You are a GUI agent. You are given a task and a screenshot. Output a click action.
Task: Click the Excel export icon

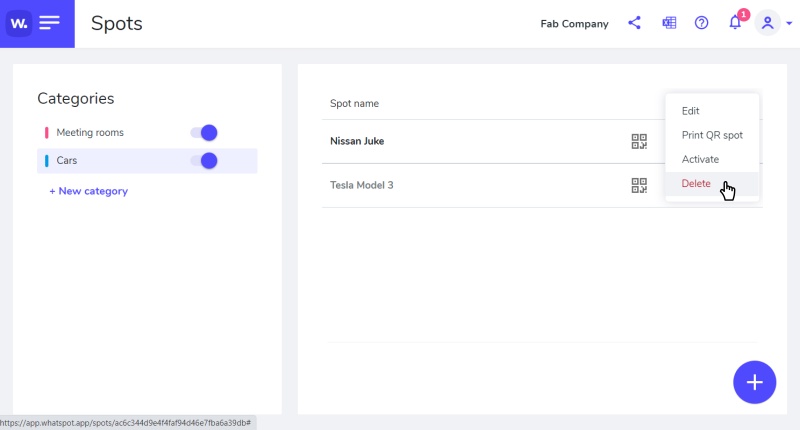669,23
